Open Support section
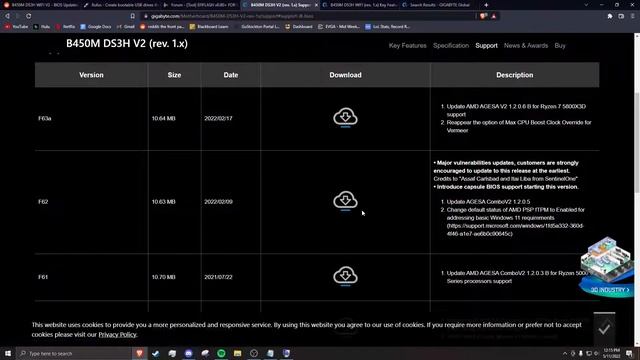Viewport: 640px width, 360px height. point(486,46)
